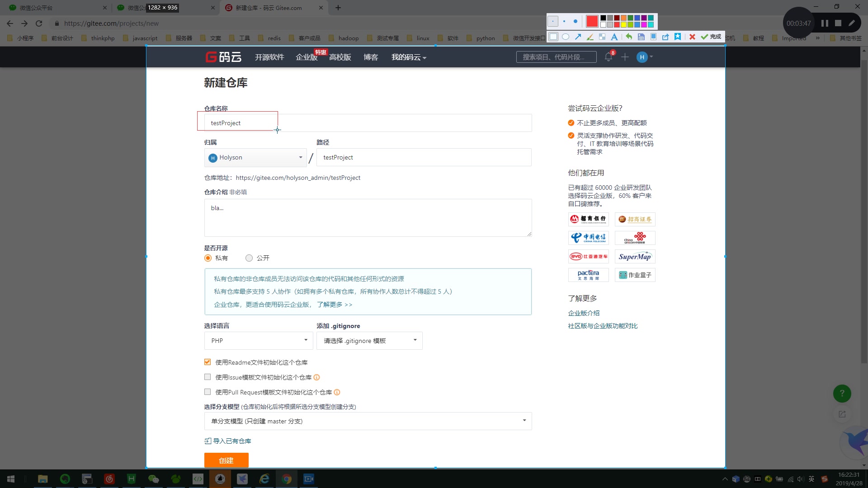Click the green help question mark button
The height and width of the screenshot is (488, 868).
pos(842,393)
